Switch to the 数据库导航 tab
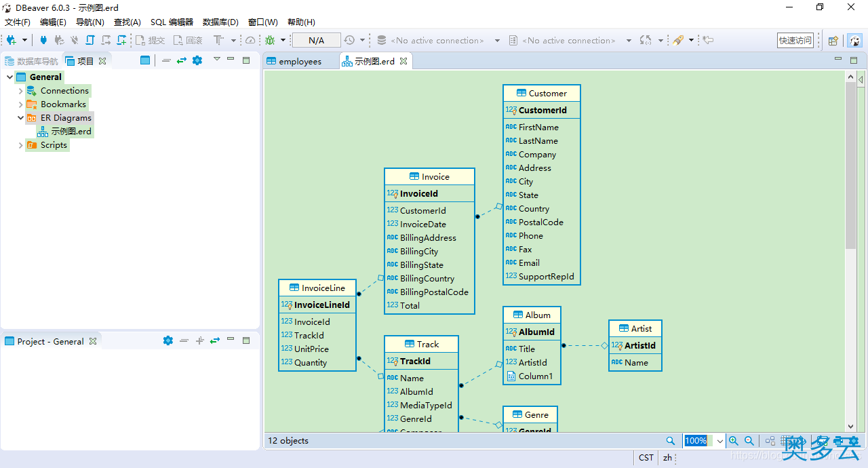The height and width of the screenshot is (468, 868). [32, 61]
